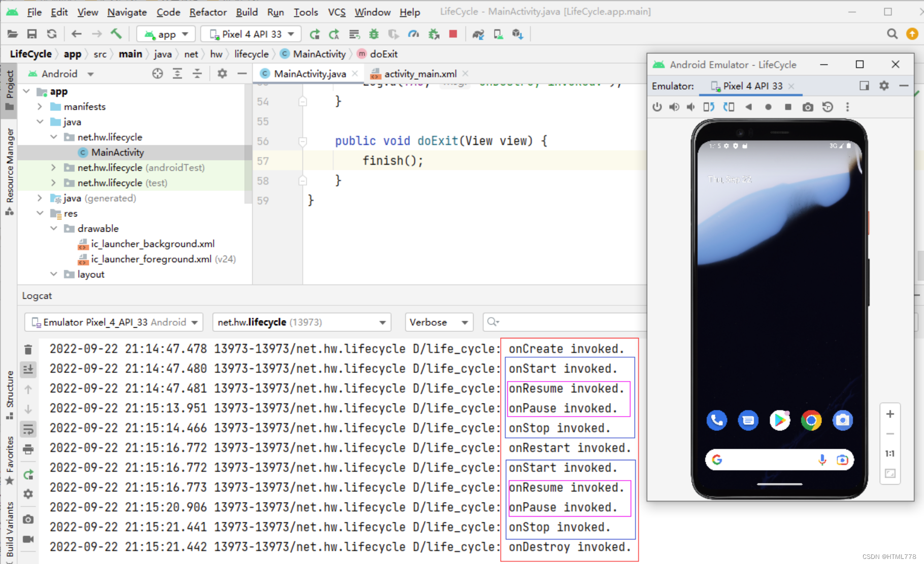Viewport: 924px width, 564px height.
Task: Switch to activity_main.xml tab
Action: [x=420, y=74]
